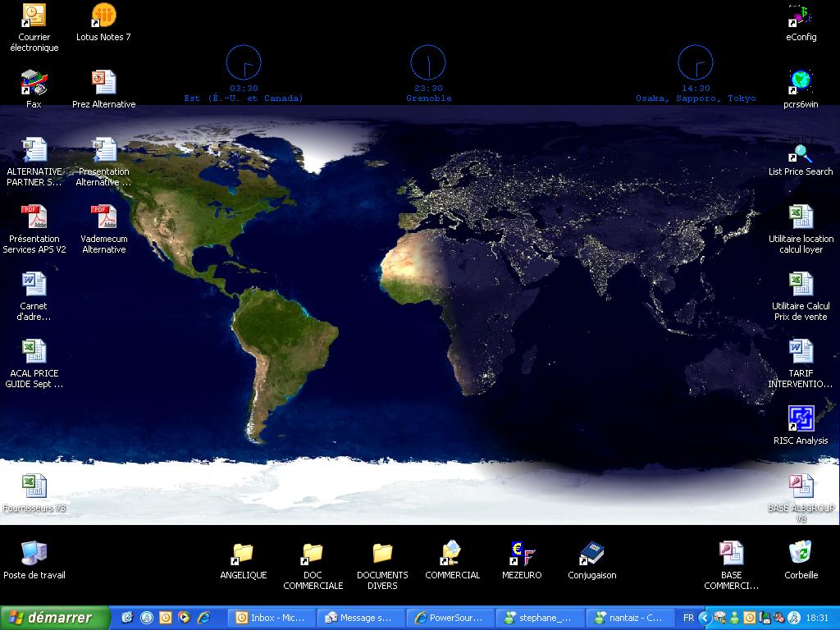Switch to the Inbox taskbar window
The height and width of the screenshot is (630, 840).
click(271, 618)
